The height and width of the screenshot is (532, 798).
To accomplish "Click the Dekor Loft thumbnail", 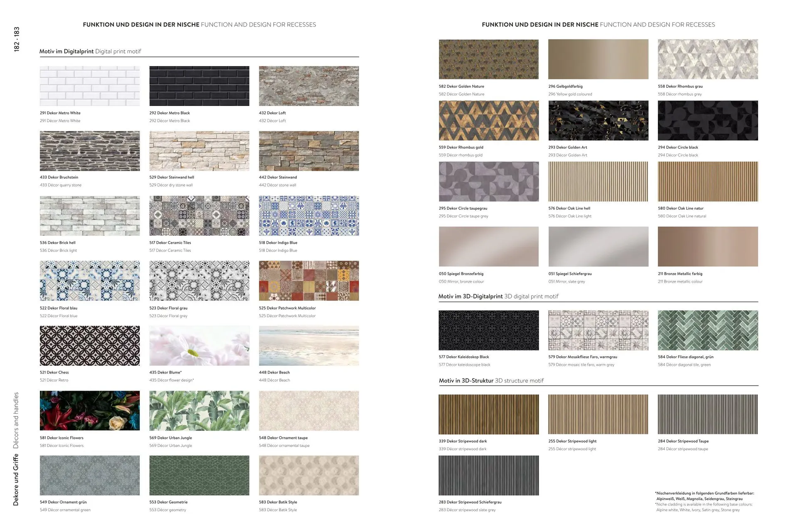I will [x=309, y=86].
